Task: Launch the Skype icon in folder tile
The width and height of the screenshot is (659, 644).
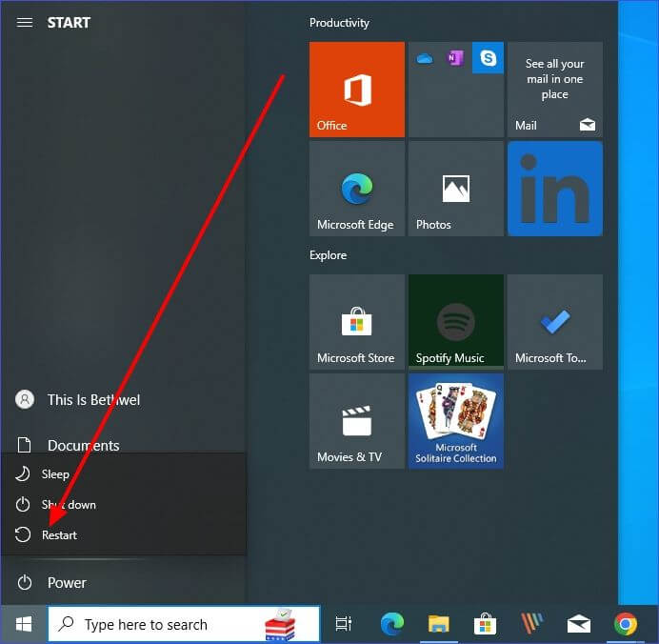Action: click(x=488, y=57)
